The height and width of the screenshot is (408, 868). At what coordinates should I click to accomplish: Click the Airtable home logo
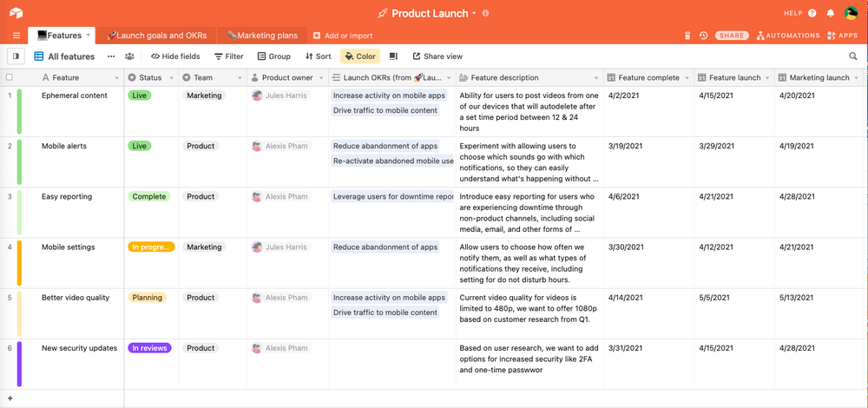click(16, 13)
